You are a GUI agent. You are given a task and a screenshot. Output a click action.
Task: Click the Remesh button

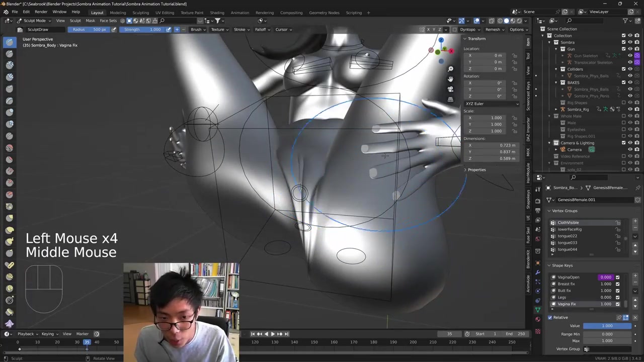click(495, 30)
